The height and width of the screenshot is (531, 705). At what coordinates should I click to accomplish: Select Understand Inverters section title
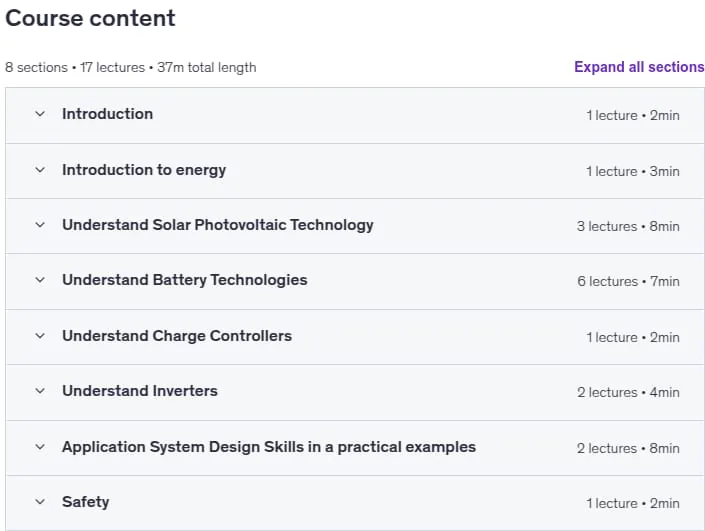140,391
